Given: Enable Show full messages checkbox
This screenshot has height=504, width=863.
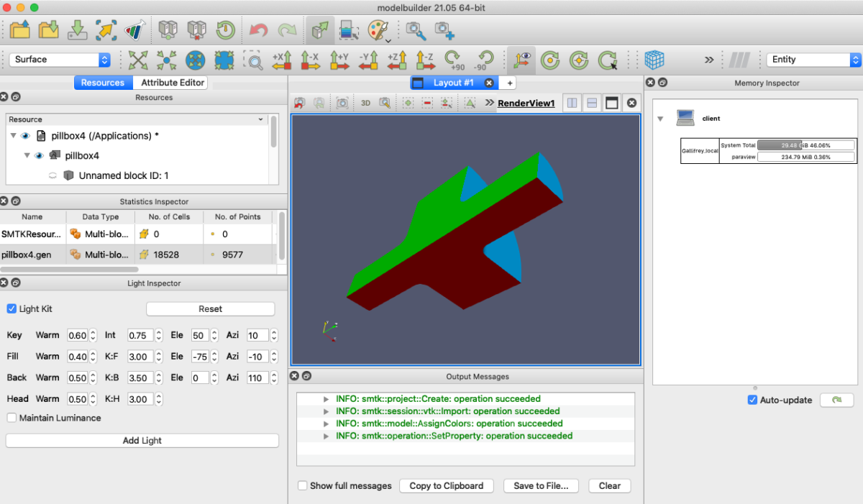Looking at the screenshot, I should coord(303,485).
